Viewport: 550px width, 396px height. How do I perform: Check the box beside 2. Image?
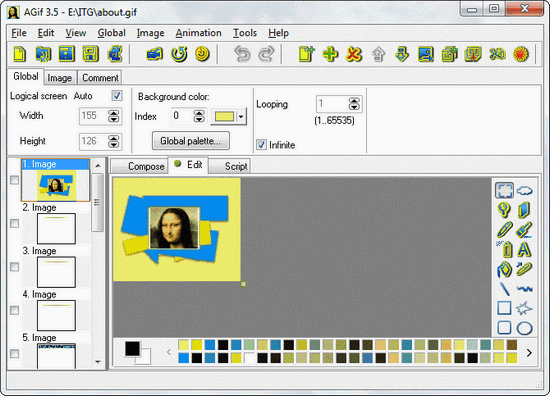coord(14,223)
